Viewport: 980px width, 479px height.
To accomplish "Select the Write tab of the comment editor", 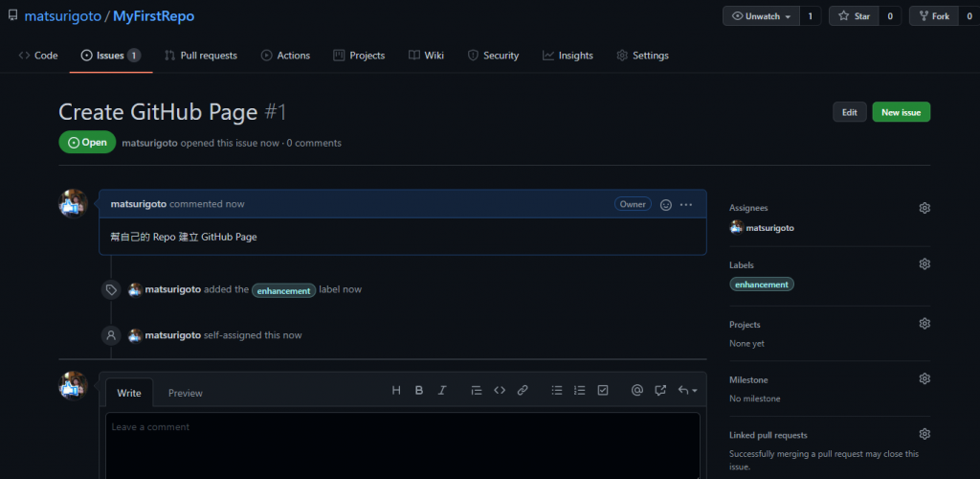I will (129, 393).
